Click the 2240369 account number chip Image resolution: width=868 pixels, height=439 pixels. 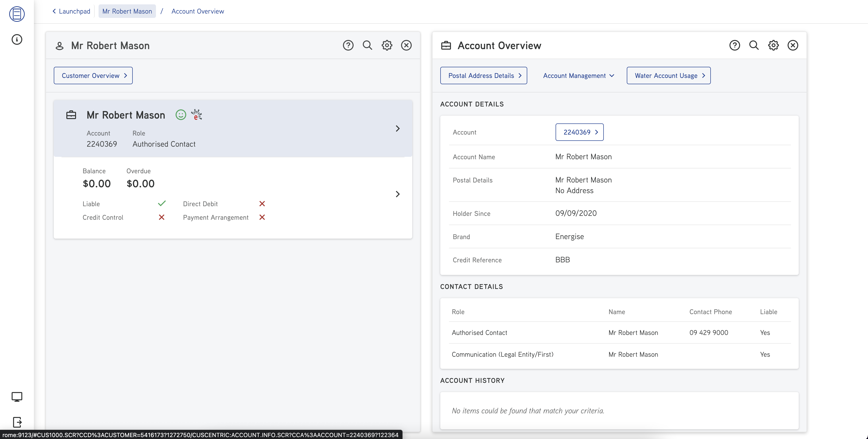tap(579, 132)
